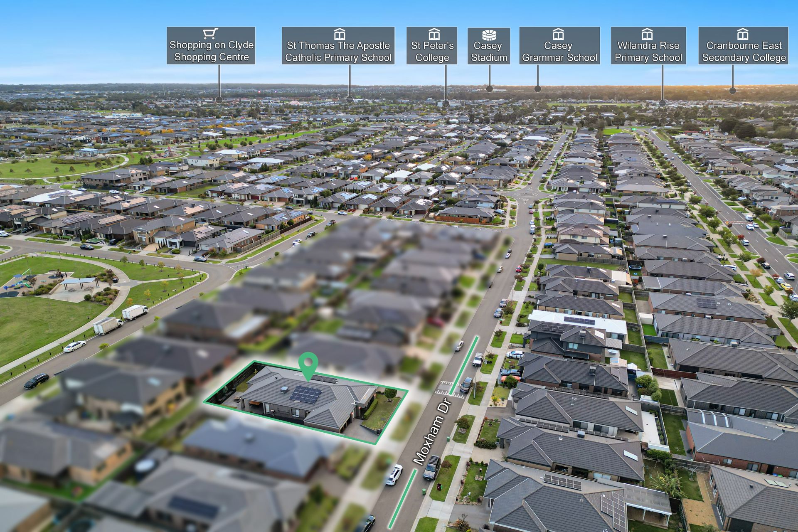Click the stadium icon above Casey Stadium
The width and height of the screenshot is (798, 532).
point(489,34)
